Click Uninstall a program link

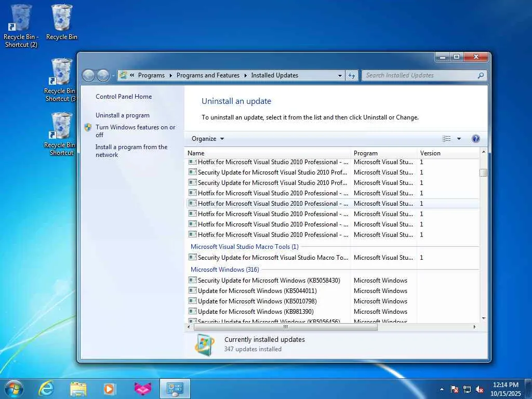click(123, 115)
